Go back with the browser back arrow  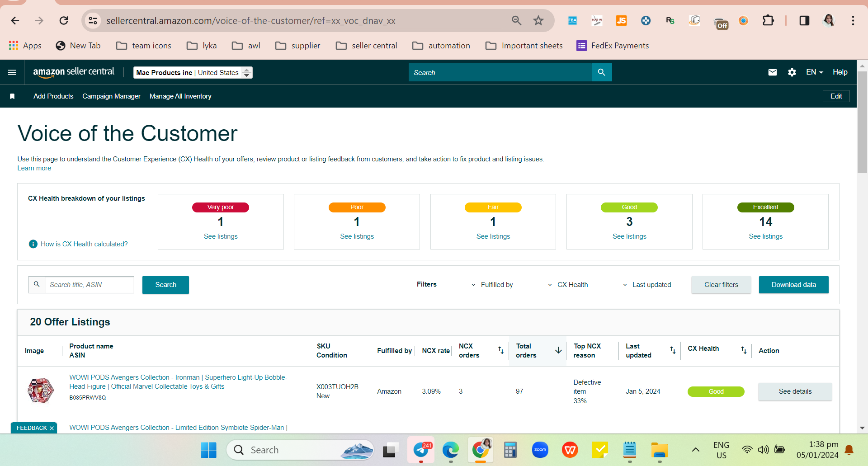[15, 21]
